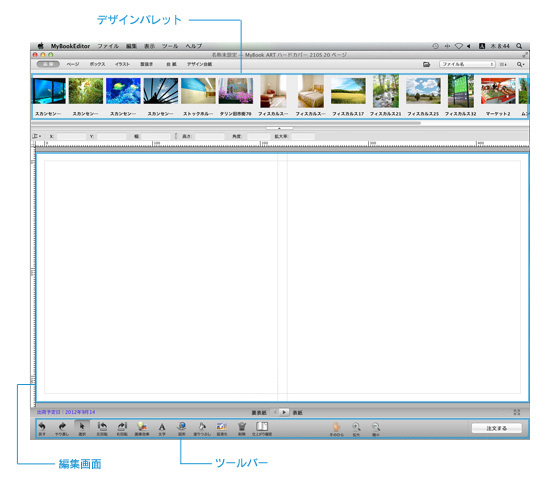Click the trash delete icon
This screenshot has height=481, width=560.
(242, 426)
